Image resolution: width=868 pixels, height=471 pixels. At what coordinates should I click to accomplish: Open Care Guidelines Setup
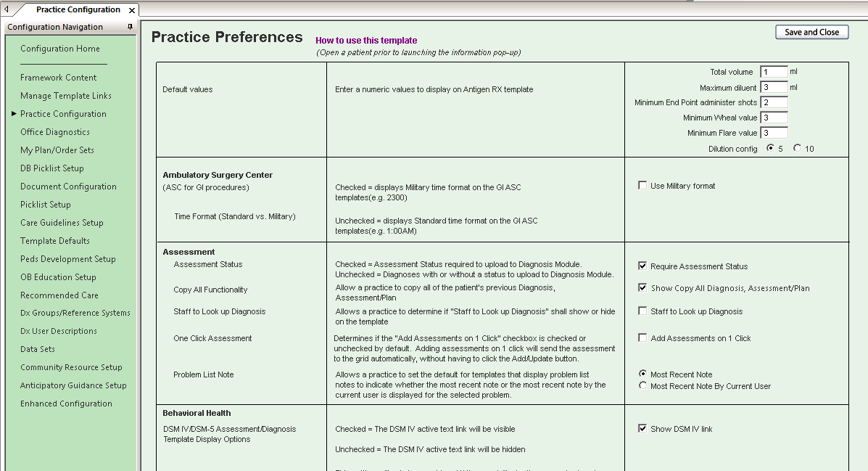pos(62,223)
